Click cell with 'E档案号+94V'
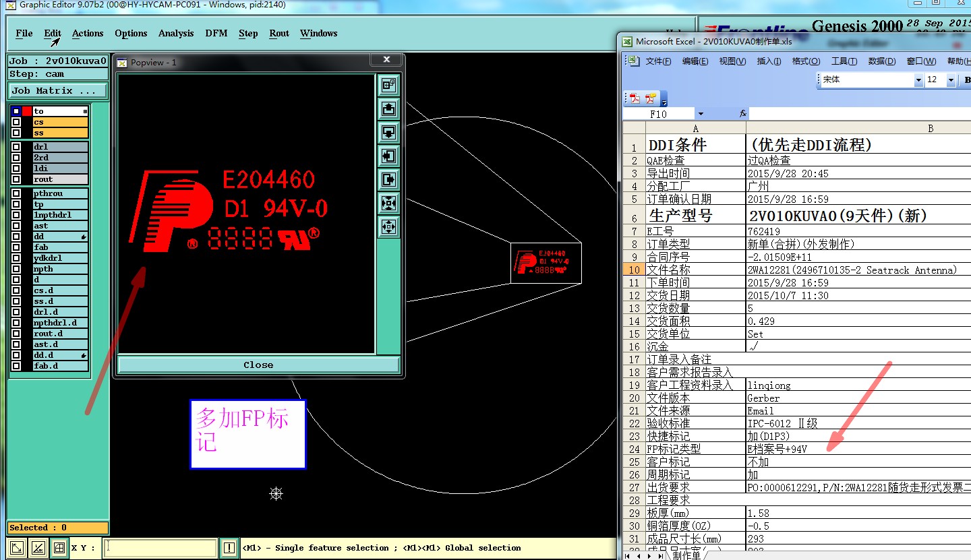971x560 pixels. 858,449
